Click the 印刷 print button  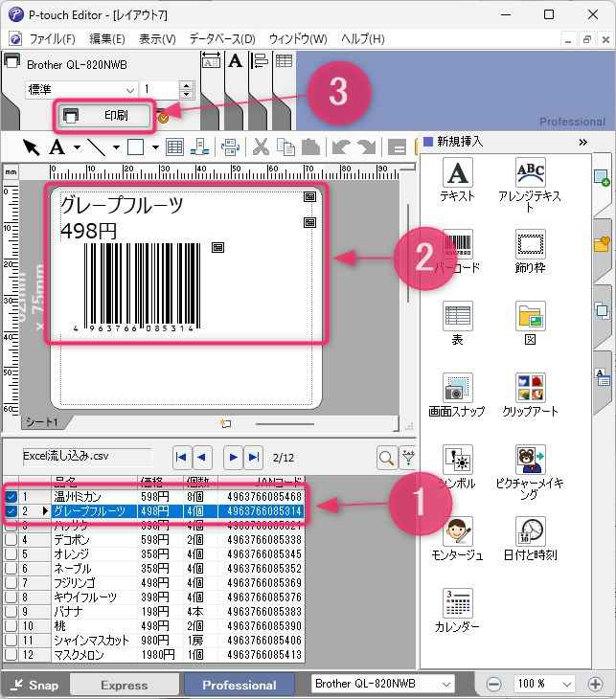click(x=104, y=116)
